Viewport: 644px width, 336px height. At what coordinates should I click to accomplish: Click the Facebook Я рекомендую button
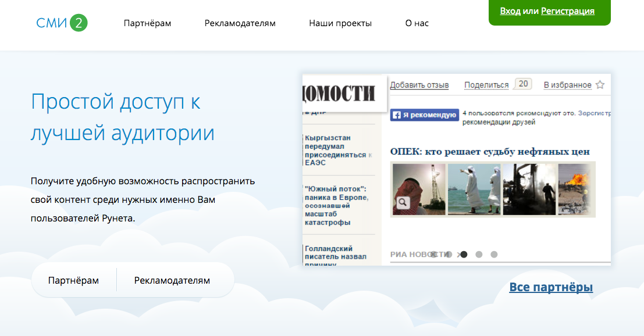pyautogui.click(x=424, y=115)
